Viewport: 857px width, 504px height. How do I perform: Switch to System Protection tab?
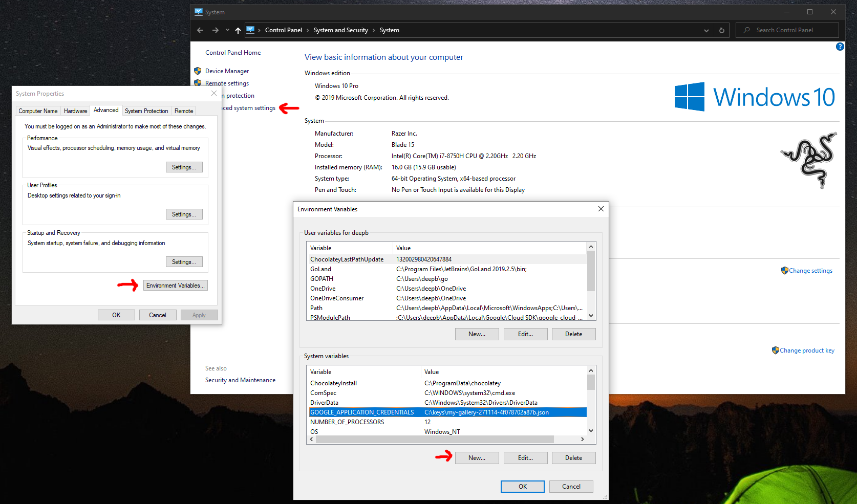(146, 111)
